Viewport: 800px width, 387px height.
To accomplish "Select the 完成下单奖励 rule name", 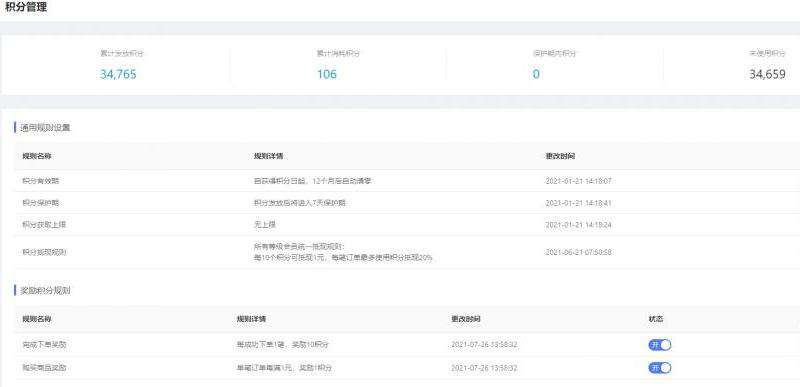I will click(x=44, y=345).
